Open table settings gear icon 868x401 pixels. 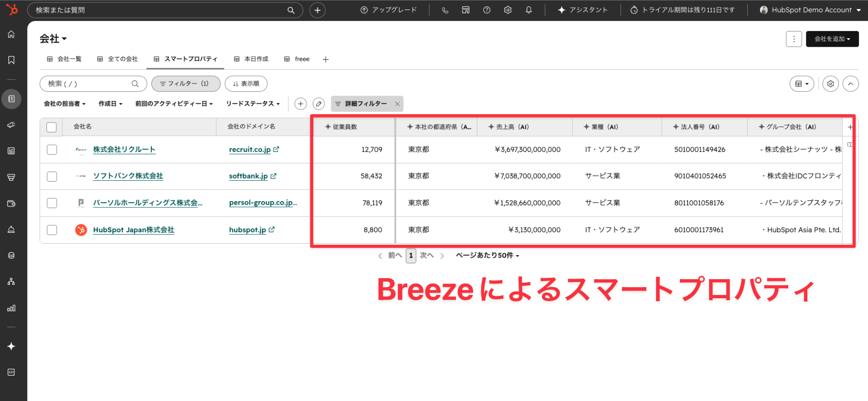click(x=831, y=84)
